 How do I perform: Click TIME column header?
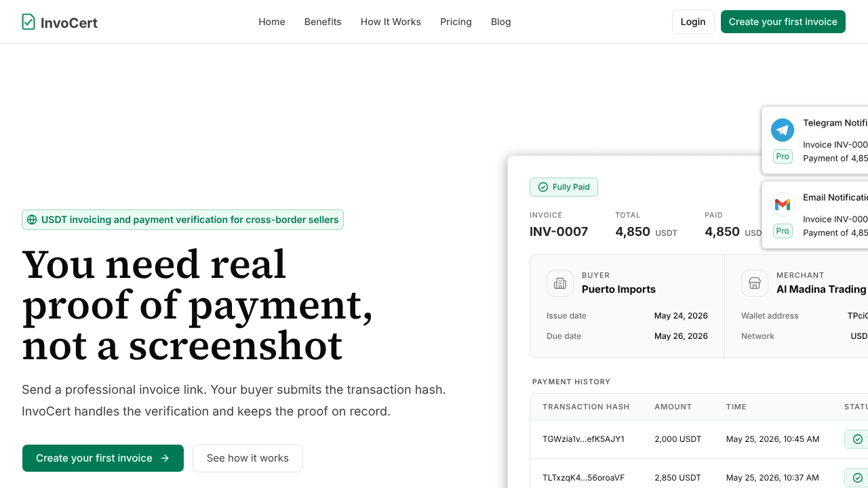pyautogui.click(x=736, y=407)
